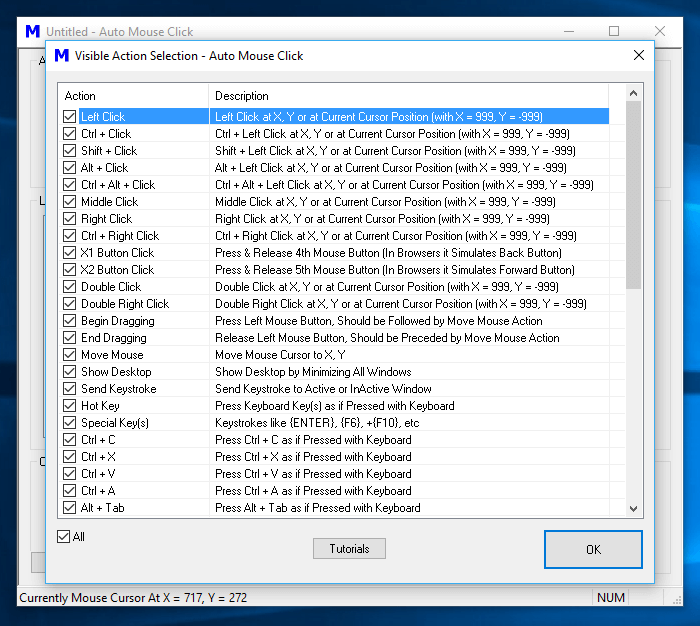The image size is (700, 626).
Task: Select the 'Right Click' action name
Action: pyautogui.click(x=106, y=219)
